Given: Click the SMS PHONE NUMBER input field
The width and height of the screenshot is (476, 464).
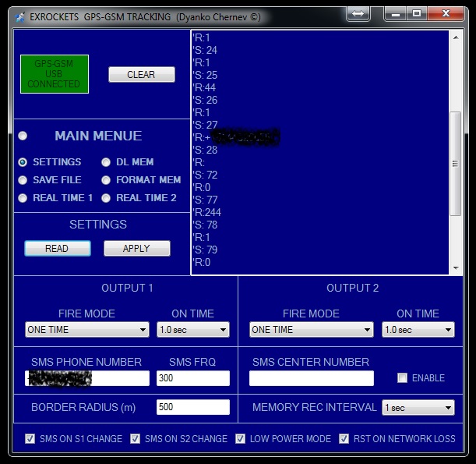Looking at the screenshot, I should point(87,378).
